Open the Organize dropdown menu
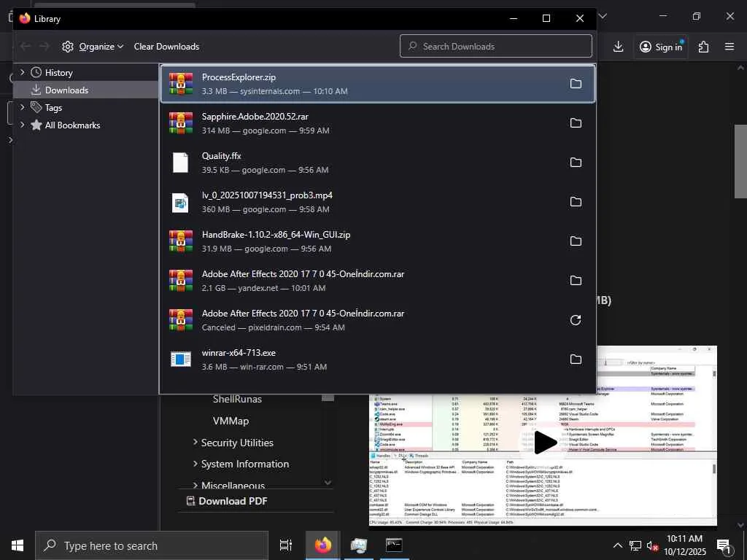The height and width of the screenshot is (560, 747). pos(101,47)
